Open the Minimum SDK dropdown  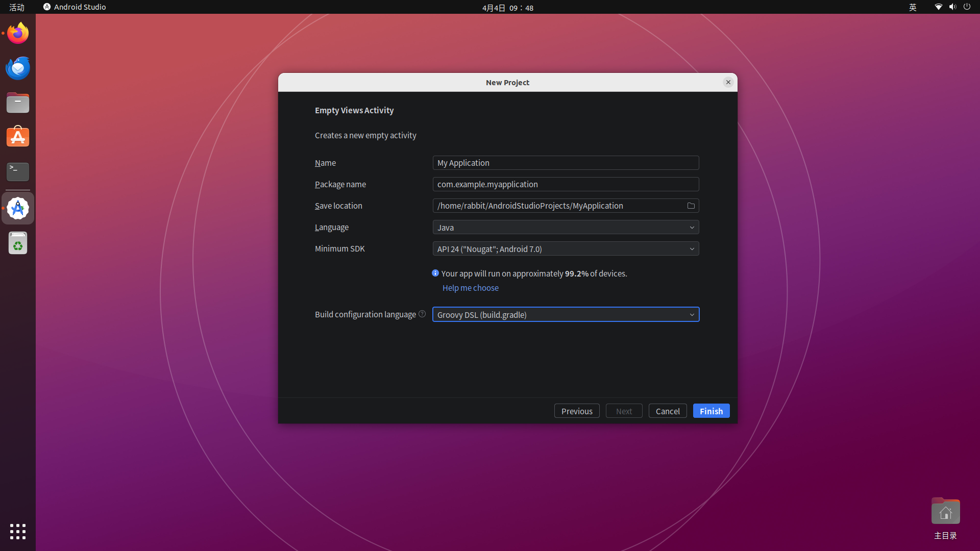click(x=566, y=248)
